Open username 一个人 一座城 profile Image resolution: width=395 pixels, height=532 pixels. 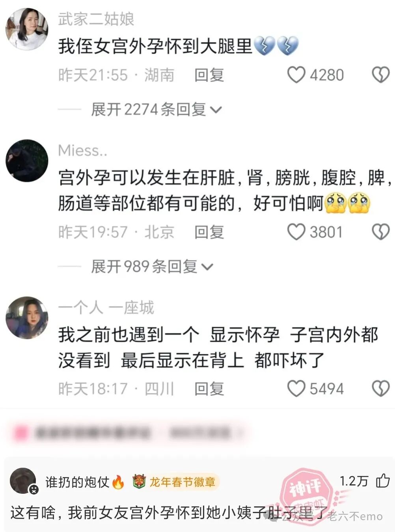(x=106, y=308)
